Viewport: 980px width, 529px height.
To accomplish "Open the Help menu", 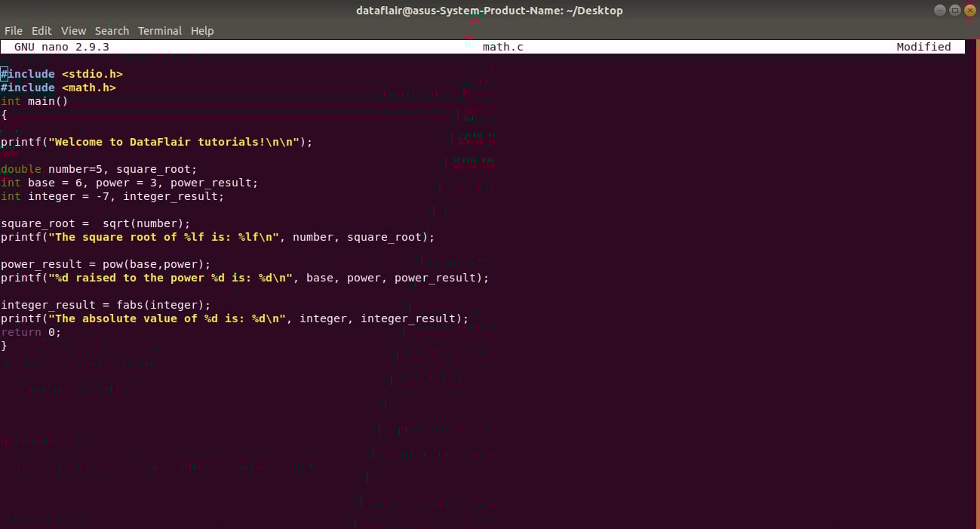I will [x=202, y=30].
